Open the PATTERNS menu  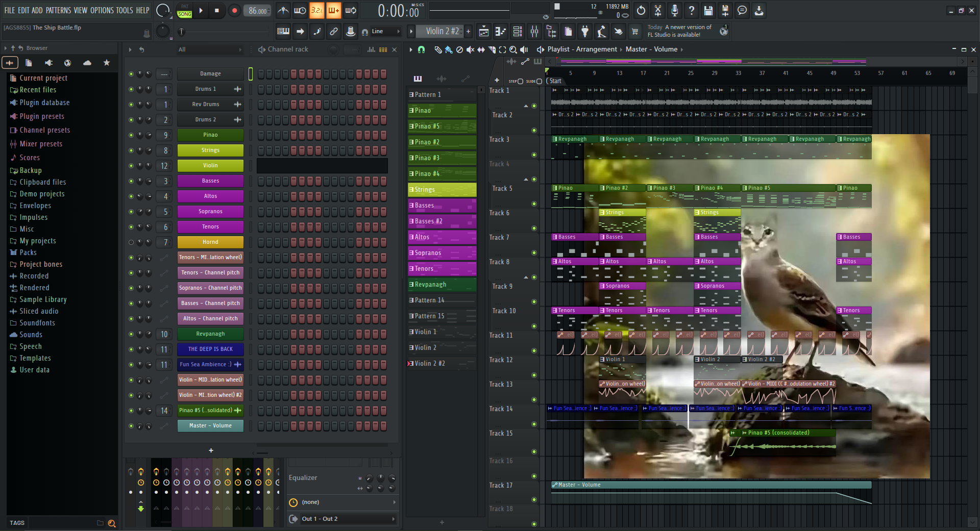click(x=58, y=10)
